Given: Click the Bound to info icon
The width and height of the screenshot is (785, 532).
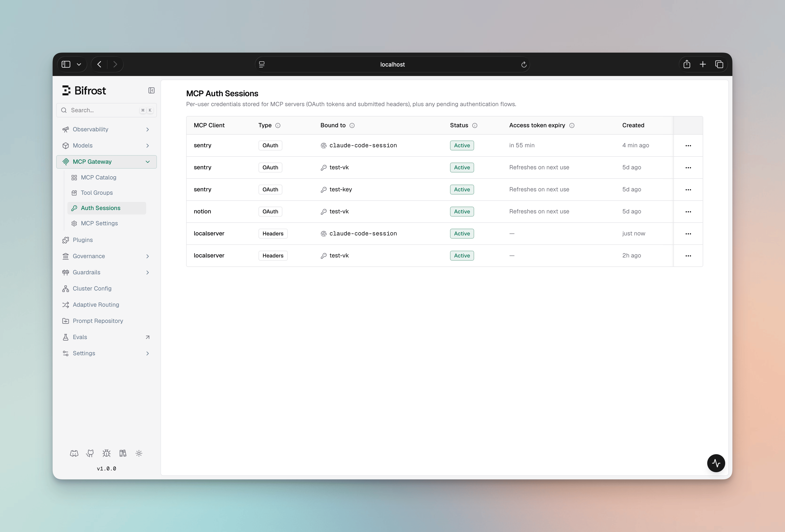Looking at the screenshot, I should [352, 125].
